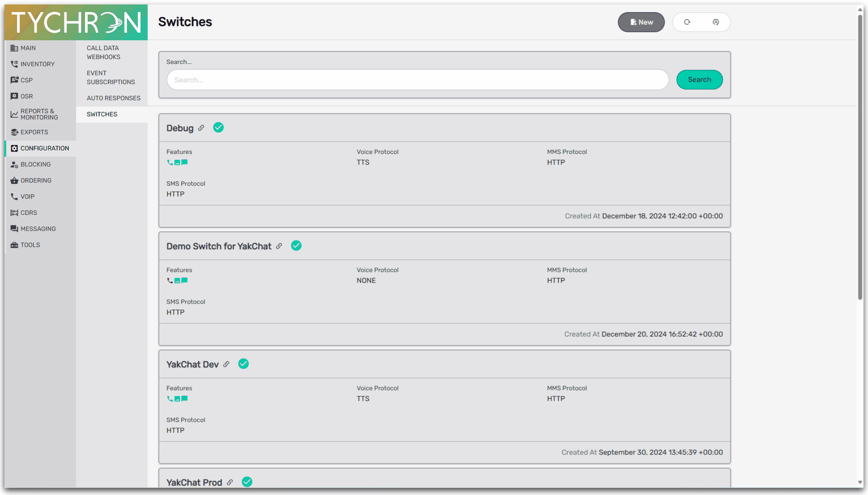Open Demo Switch for YakChat title
Image resolution: width=868 pixels, height=495 pixels.
click(219, 246)
